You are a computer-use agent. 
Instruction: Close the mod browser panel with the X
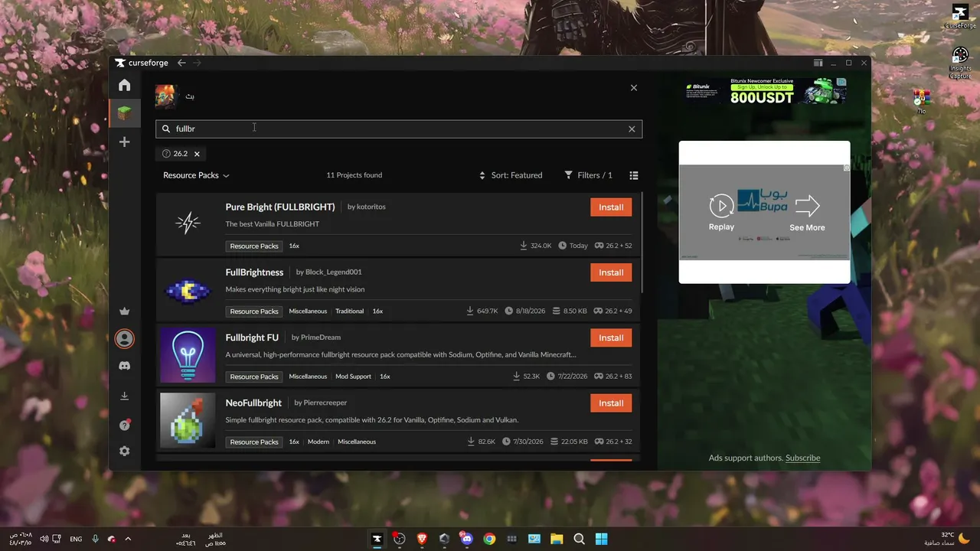(634, 88)
